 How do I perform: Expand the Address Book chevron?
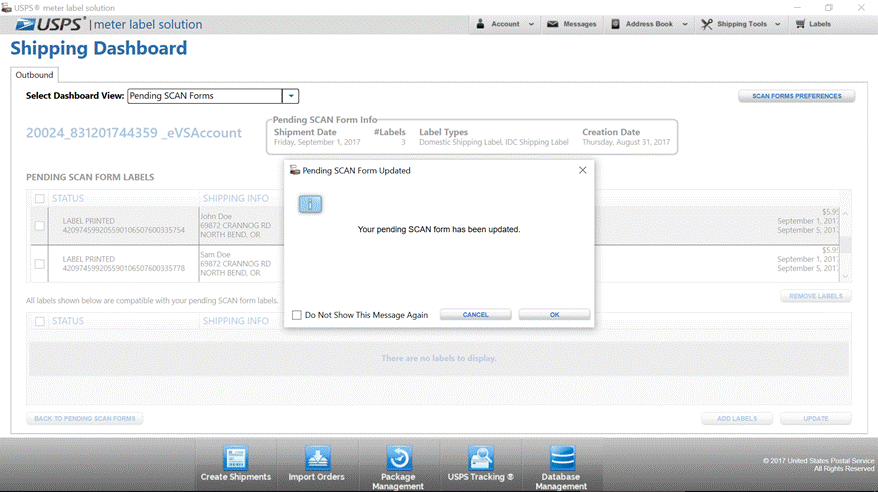click(685, 25)
